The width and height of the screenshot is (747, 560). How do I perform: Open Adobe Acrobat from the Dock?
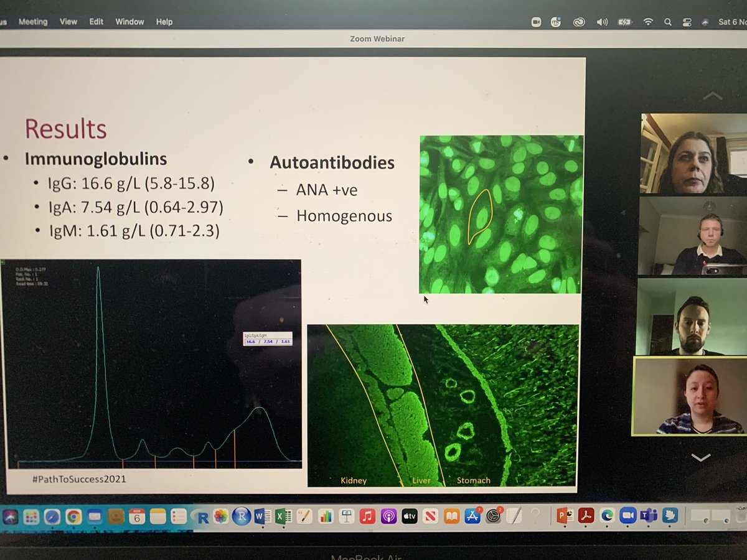point(586,516)
